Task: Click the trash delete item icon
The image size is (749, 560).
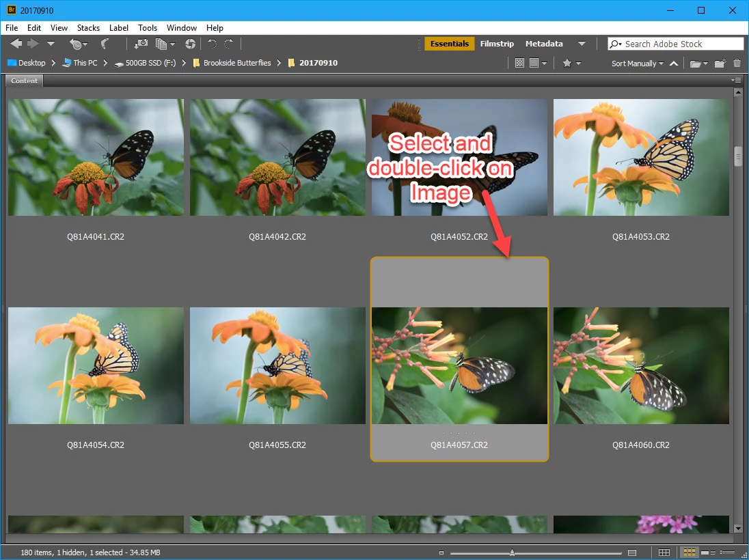Action: coord(737,63)
